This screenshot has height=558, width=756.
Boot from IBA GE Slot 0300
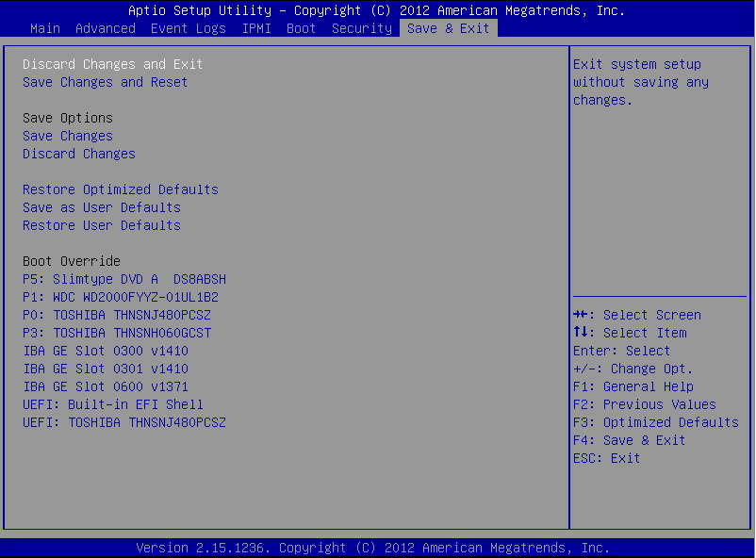pyautogui.click(x=106, y=351)
